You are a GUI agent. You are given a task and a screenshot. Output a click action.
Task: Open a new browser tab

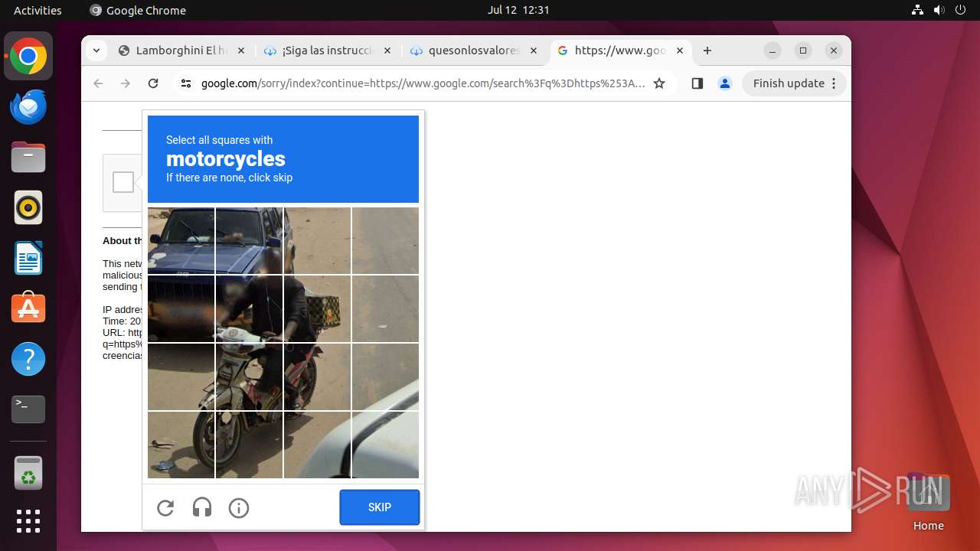coord(707,51)
